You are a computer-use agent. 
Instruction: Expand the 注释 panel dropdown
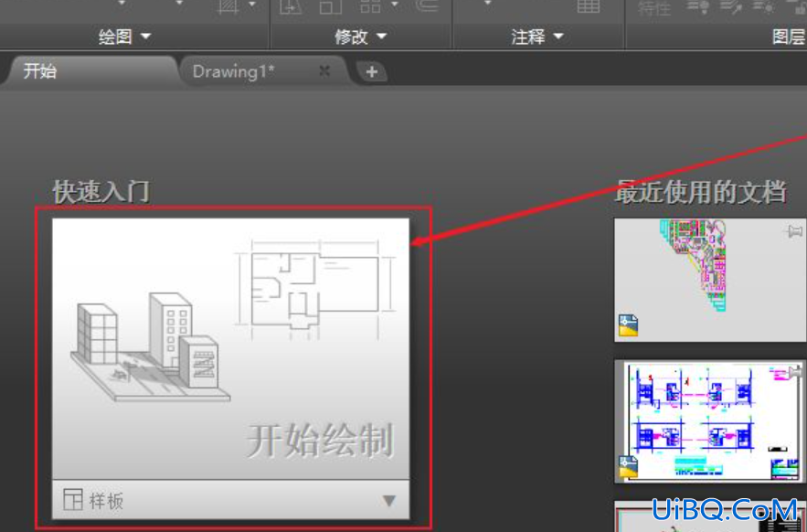pos(537,37)
